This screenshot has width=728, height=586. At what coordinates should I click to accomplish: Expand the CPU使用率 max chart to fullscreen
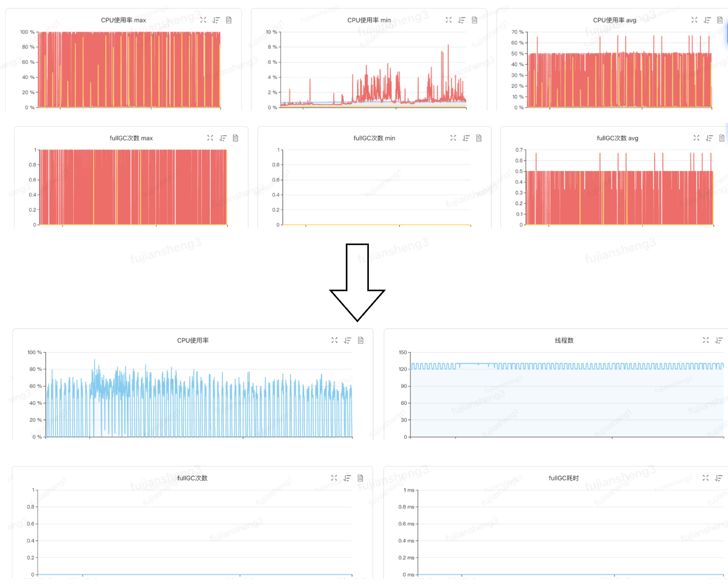(x=203, y=20)
